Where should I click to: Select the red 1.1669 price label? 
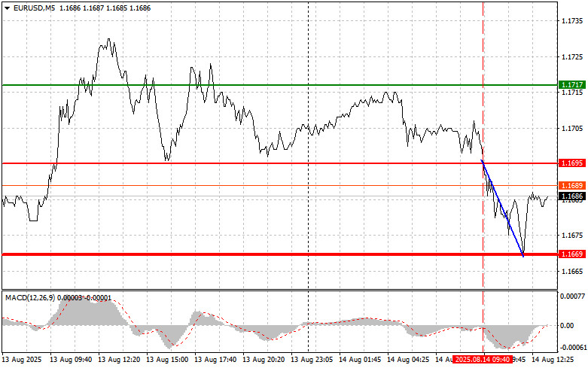tap(572, 254)
